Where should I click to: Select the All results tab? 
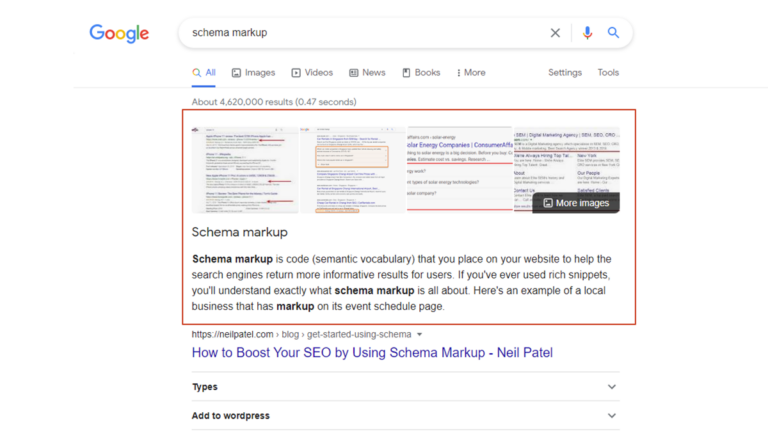204,73
